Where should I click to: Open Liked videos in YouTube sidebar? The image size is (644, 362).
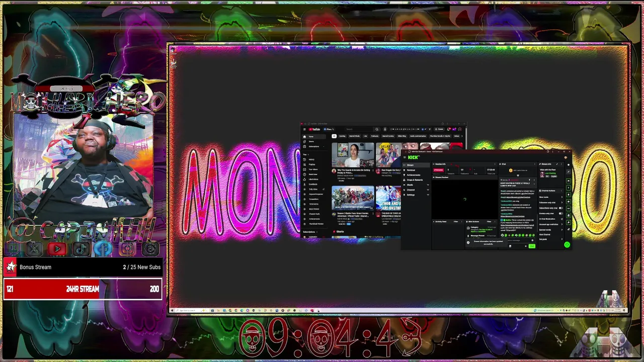coord(314,179)
